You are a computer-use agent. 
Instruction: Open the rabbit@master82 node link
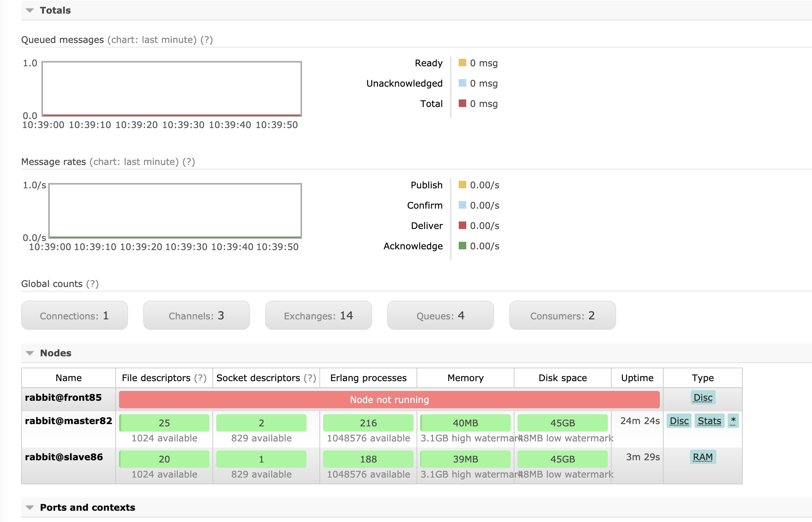(69, 421)
